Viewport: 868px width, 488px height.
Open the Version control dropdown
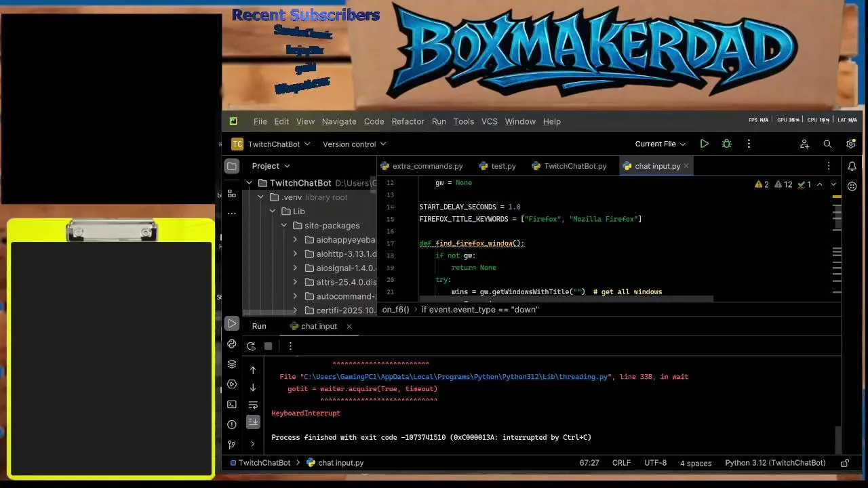[354, 144]
